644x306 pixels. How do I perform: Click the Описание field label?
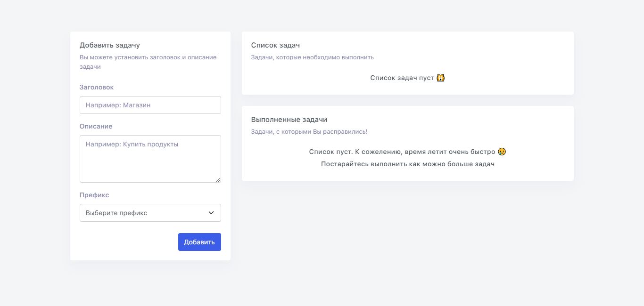coord(96,126)
